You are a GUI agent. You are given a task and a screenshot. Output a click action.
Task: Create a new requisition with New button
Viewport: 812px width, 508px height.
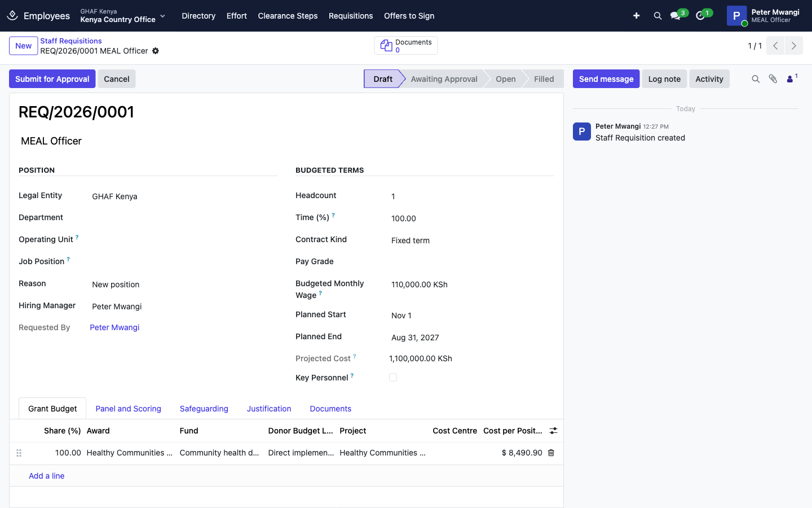click(x=24, y=46)
